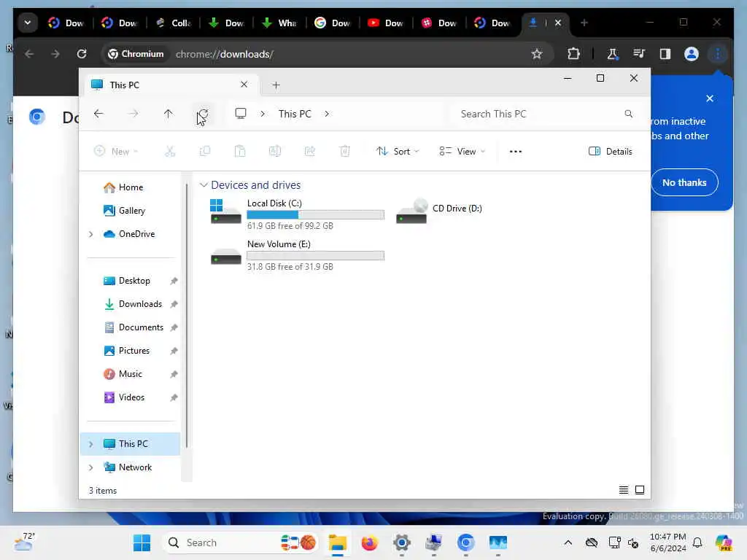Bookmark page with Chromium star icon
Screen dimensions: 747x560
[x=537, y=54]
